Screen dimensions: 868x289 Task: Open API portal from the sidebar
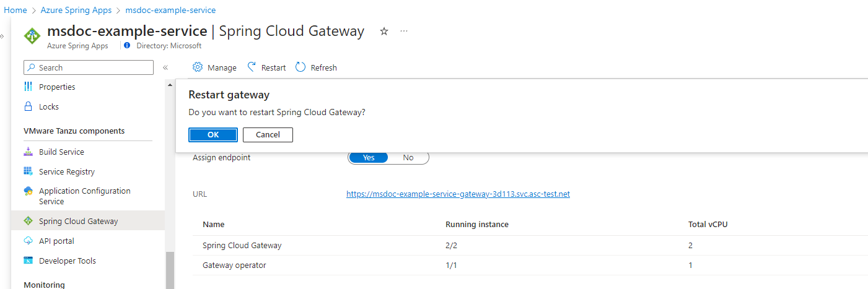(56, 241)
